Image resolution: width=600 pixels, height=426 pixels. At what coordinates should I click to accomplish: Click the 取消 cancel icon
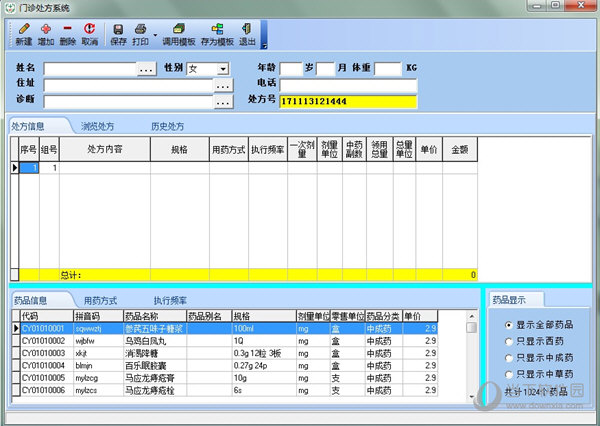tap(90, 29)
